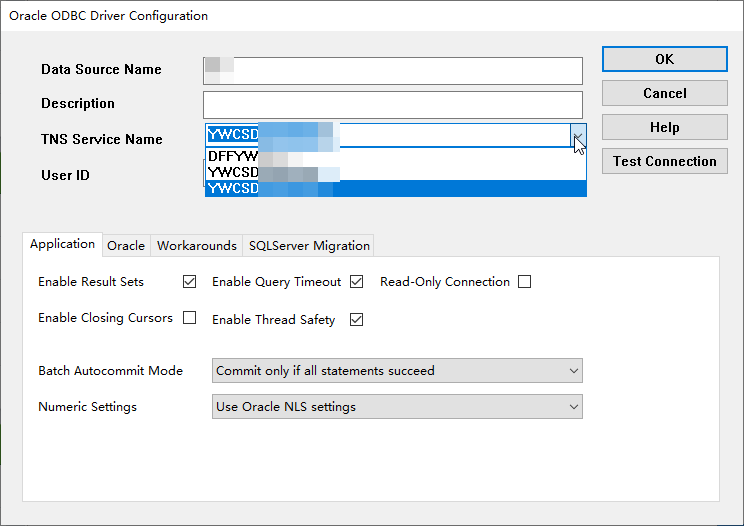Disable the Enable Thread Safety checkbox
The width and height of the screenshot is (744, 526).
click(356, 320)
